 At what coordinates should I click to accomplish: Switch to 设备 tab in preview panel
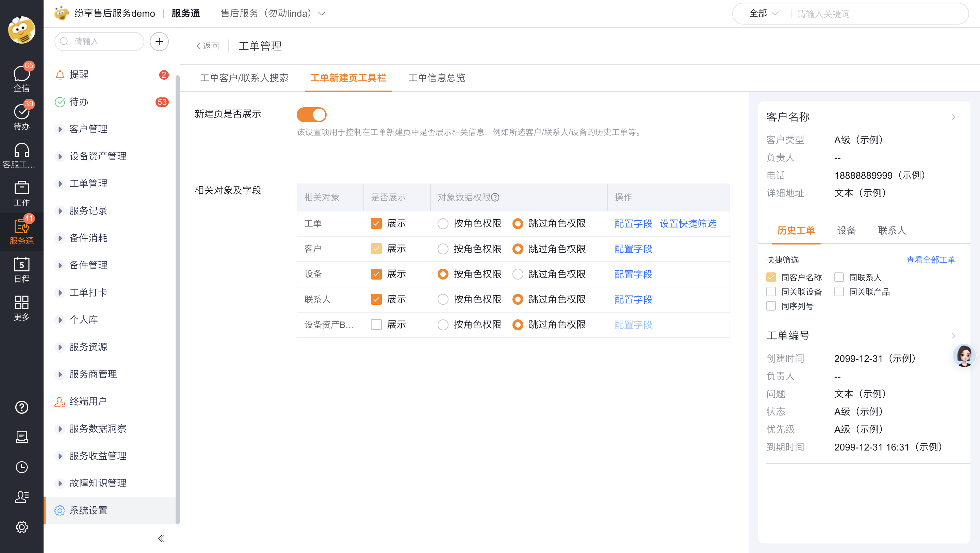[x=847, y=230]
